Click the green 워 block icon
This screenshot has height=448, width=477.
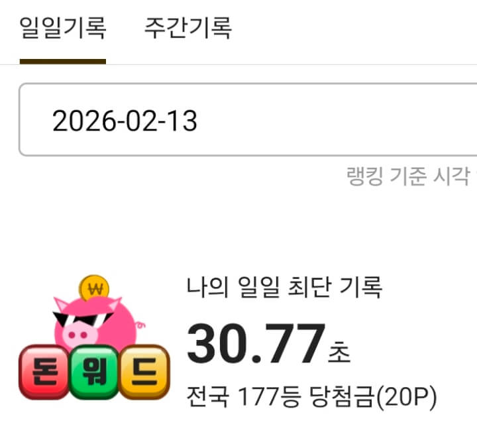coord(94,372)
